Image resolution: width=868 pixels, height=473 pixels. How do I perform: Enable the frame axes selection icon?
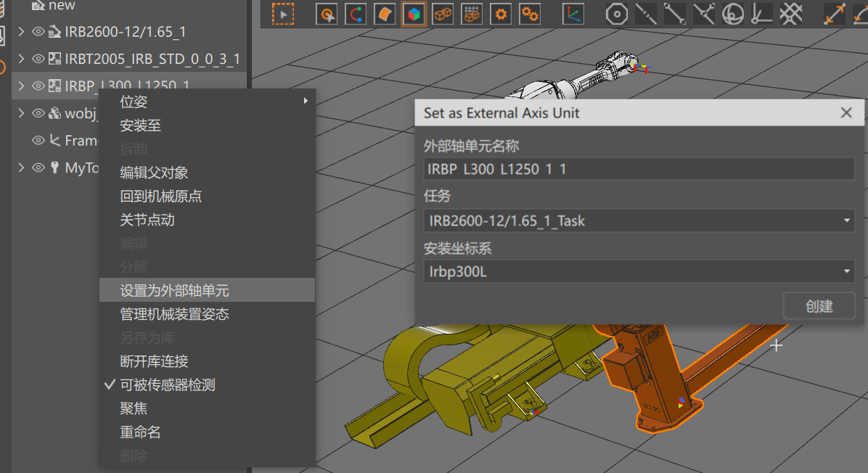pyautogui.click(x=573, y=14)
